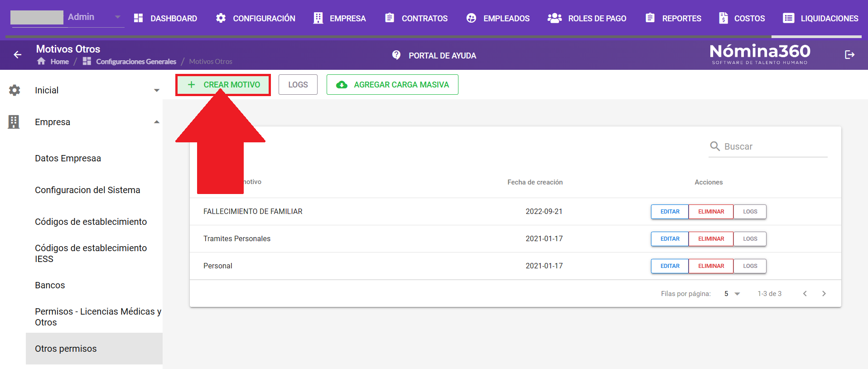This screenshot has height=369, width=868.
Task: Open the ROLES DE PAGO menu
Action: pos(587,18)
